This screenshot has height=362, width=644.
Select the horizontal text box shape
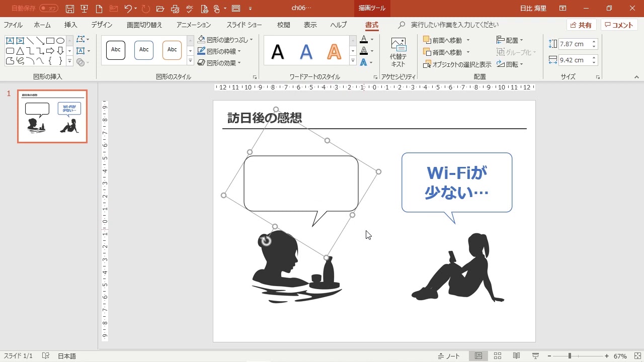[10, 41]
